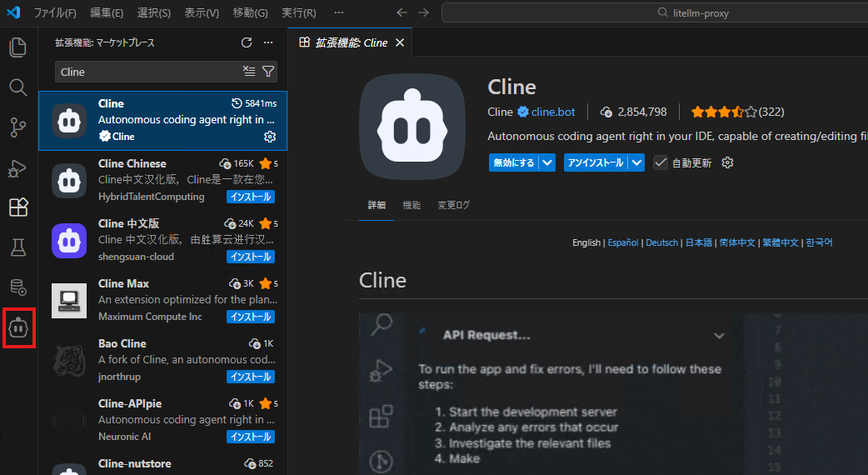Refresh the extensions marketplace list
Screen dimensions: 868x475
point(247,42)
